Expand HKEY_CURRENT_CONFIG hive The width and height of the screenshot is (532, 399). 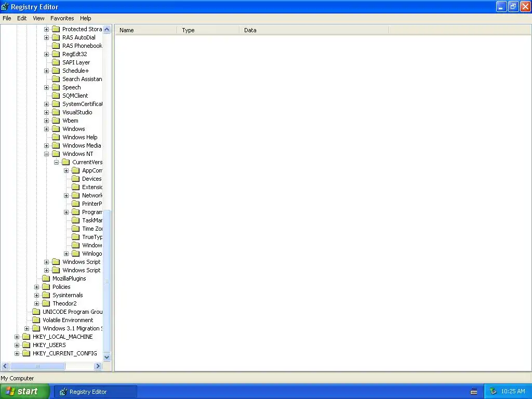(x=17, y=353)
